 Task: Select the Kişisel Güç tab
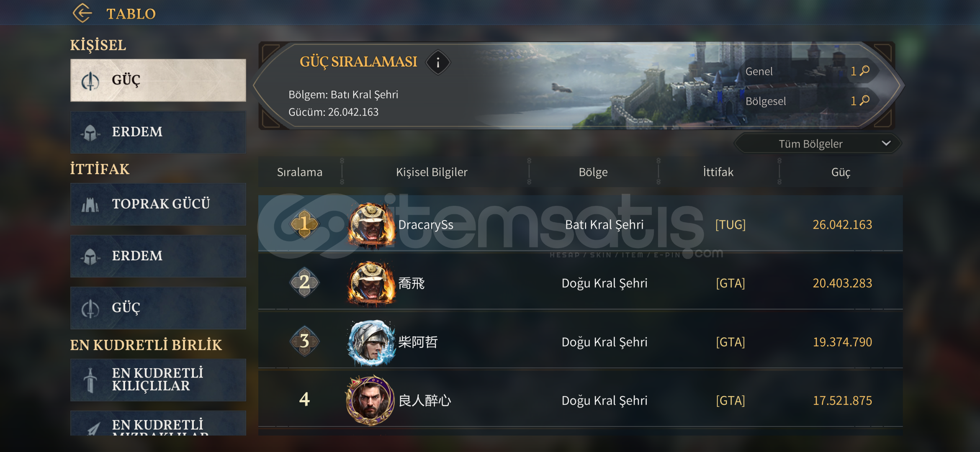[158, 80]
